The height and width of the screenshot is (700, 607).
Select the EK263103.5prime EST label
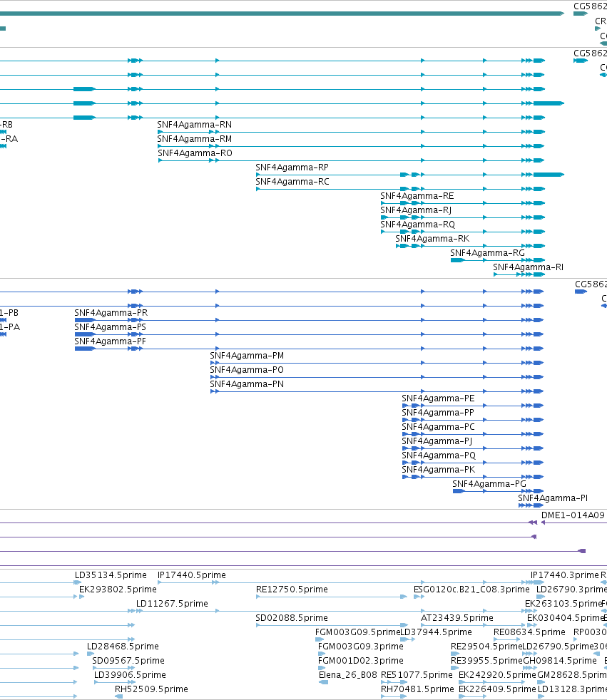click(563, 604)
